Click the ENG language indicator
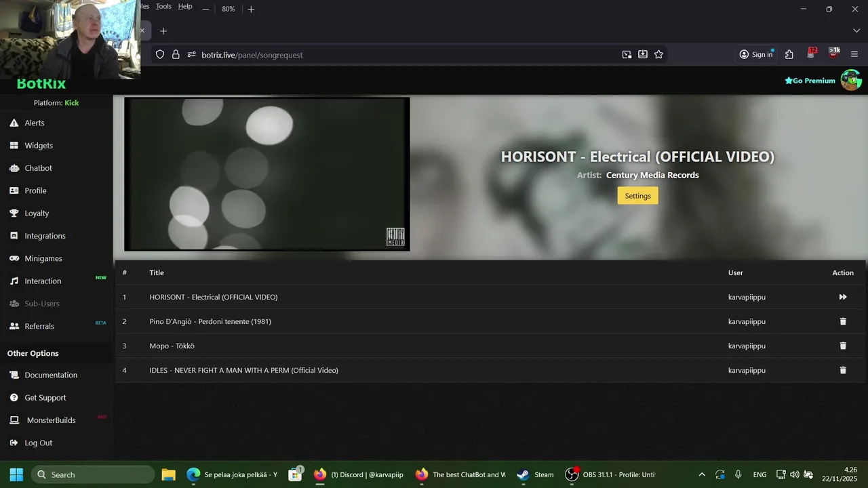This screenshot has width=868, height=488. [x=759, y=474]
